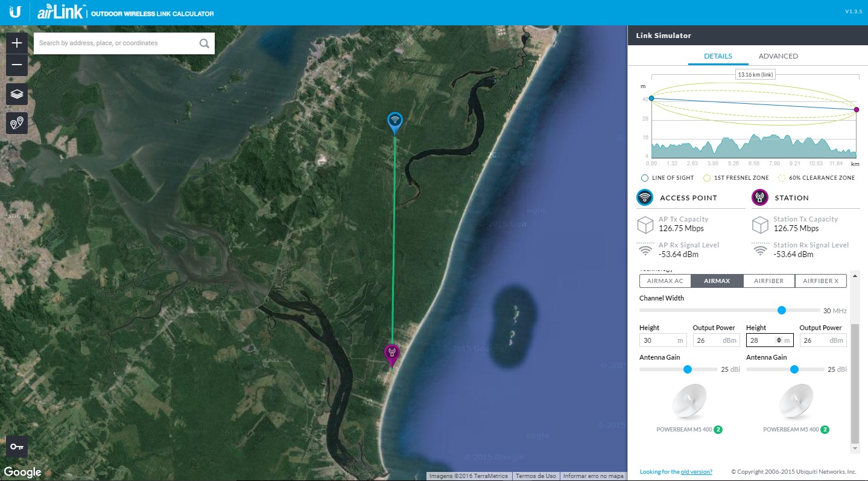Select the AIRFIBER technology
The image size is (868, 481).
pyautogui.click(x=769, y=281)
